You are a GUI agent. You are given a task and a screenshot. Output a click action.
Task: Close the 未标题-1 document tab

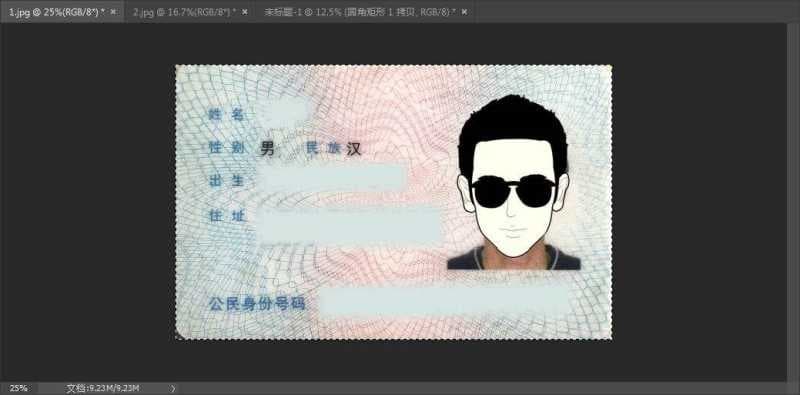464,12
